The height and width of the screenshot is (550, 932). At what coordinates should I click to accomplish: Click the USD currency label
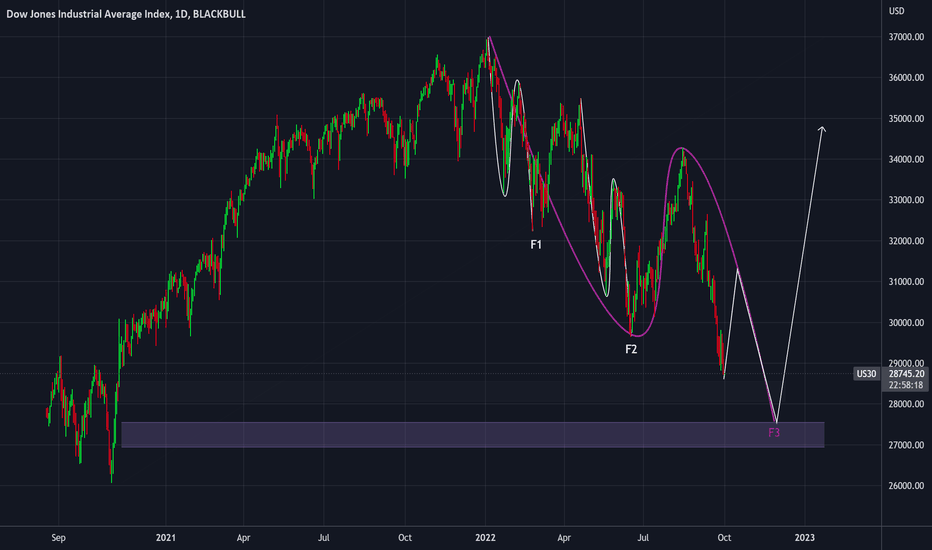(896, 11)
